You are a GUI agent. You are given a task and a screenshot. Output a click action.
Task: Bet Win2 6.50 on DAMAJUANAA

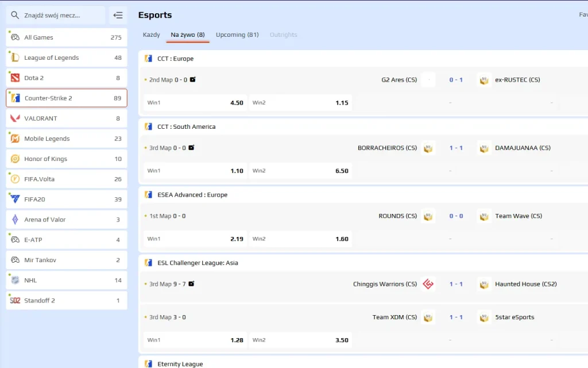(x=300, y=170)
